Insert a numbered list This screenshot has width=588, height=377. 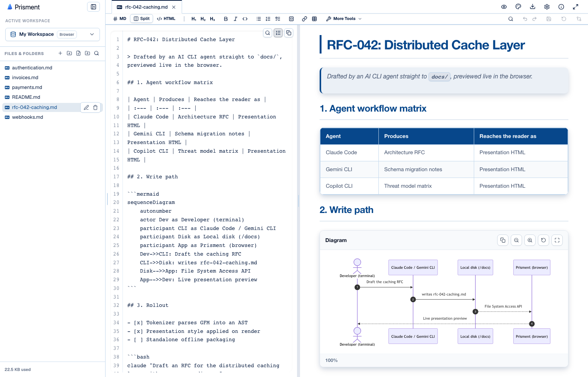tap(268, 19)
